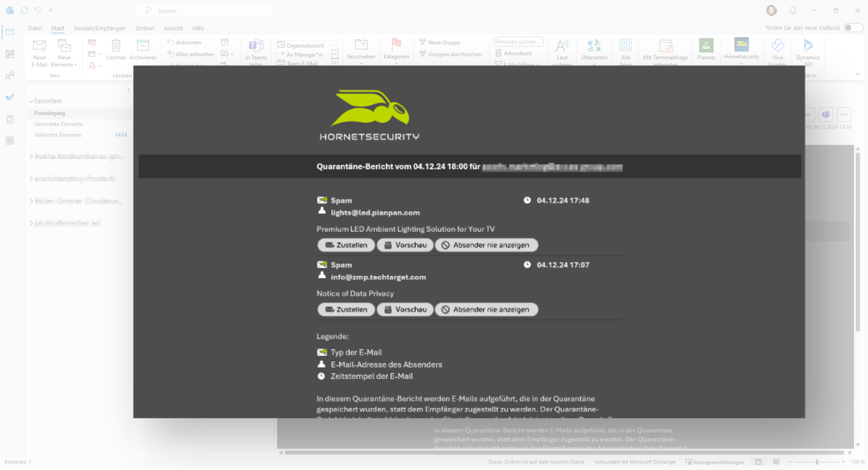
Task: Open Neue Elemente dropdown arrow
Action: click(x=75, y=65)
